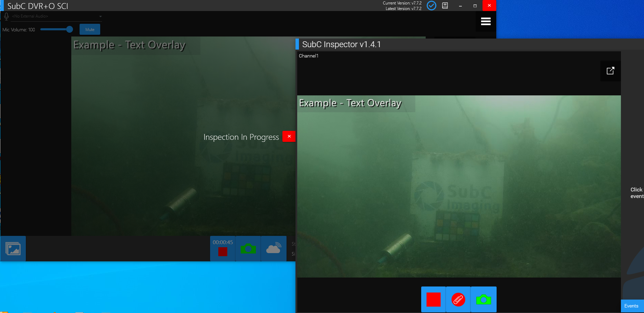Click the red paperclip attachment icon
The height and width of the screenshot is (313, 644).
click(x=458, y=300)
